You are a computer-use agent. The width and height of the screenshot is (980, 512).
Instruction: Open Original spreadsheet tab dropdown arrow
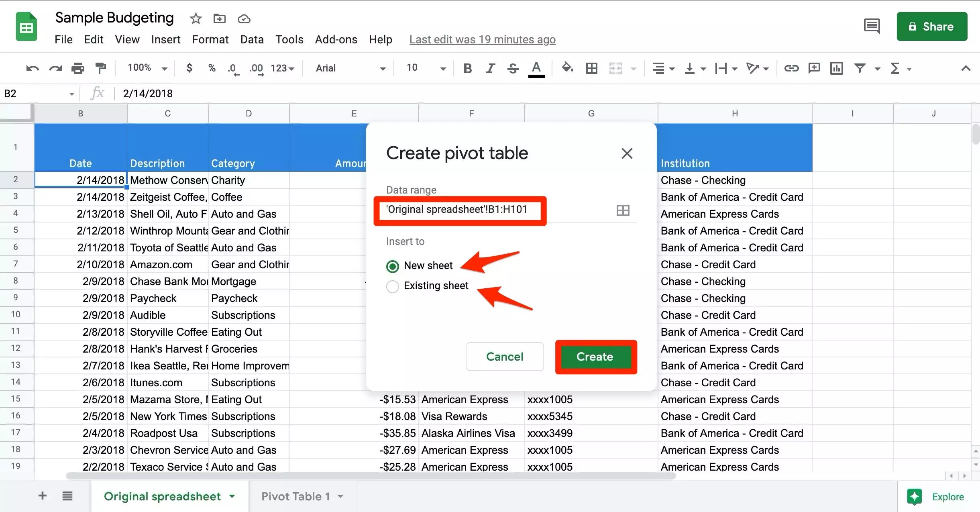pyautogui.click(x=232, y=496)
